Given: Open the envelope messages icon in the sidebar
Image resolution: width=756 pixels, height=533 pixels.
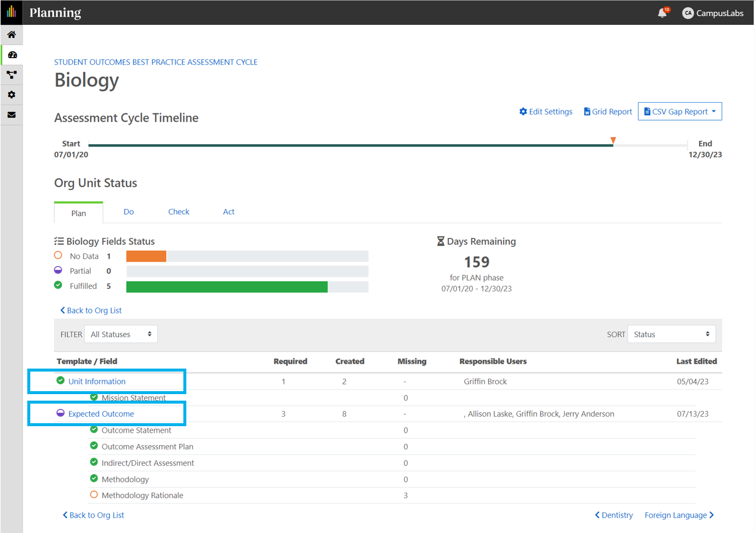Looking at the screenshot, I should pos(11,115).
